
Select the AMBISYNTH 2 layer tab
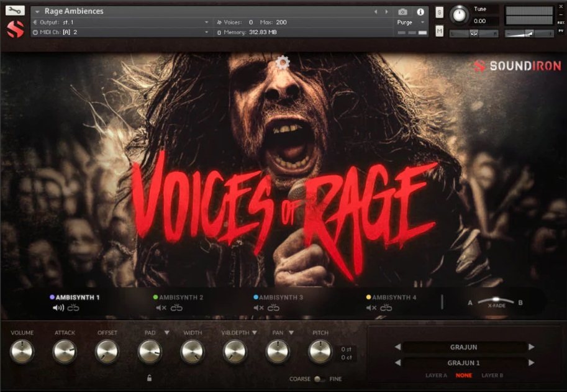pos(178,297)
